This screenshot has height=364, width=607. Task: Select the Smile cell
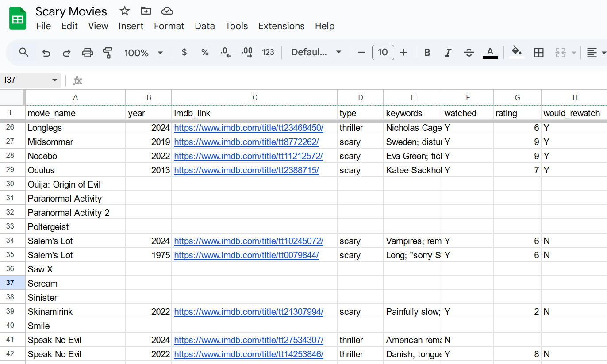click(x=76, y=326)
